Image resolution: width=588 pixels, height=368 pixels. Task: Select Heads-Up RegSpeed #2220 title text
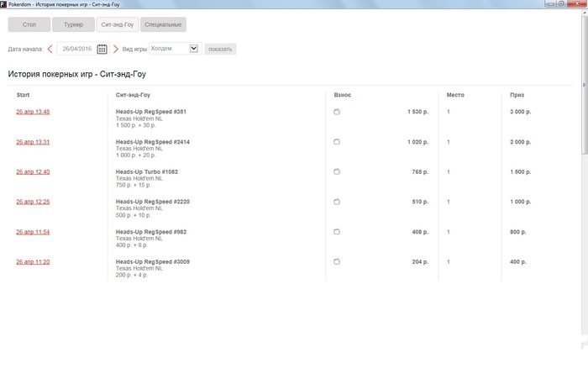153,202
